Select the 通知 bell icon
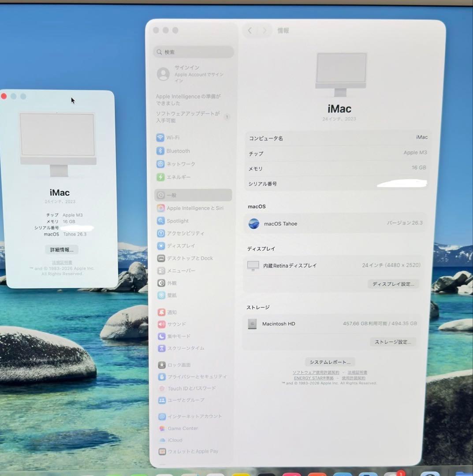 pyautogui.click(x=161, y=312)
